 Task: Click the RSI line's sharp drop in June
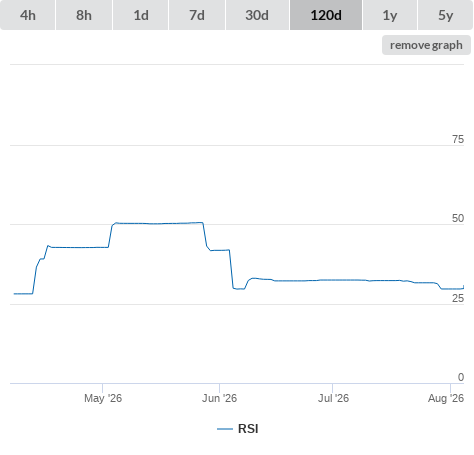click(231, 269)
